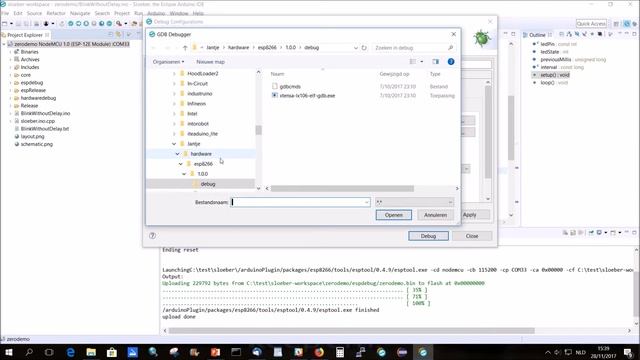Click the Apply button behind file dialog

click(469, 215)
